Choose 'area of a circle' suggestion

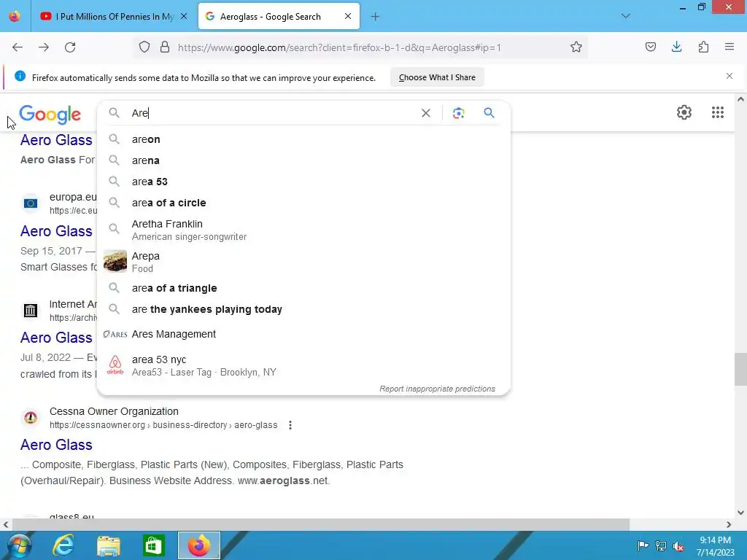(303, 203)
